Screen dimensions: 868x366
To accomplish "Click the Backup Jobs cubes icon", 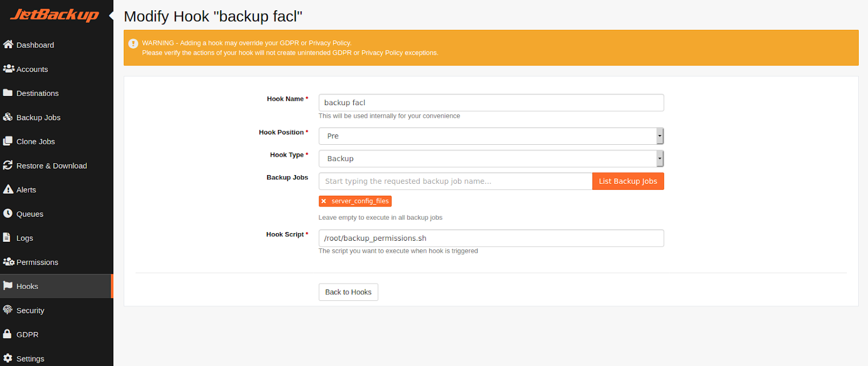I will pos(8,117).
